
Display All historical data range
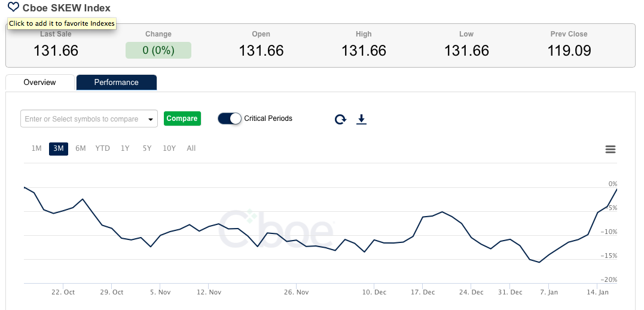191,148
